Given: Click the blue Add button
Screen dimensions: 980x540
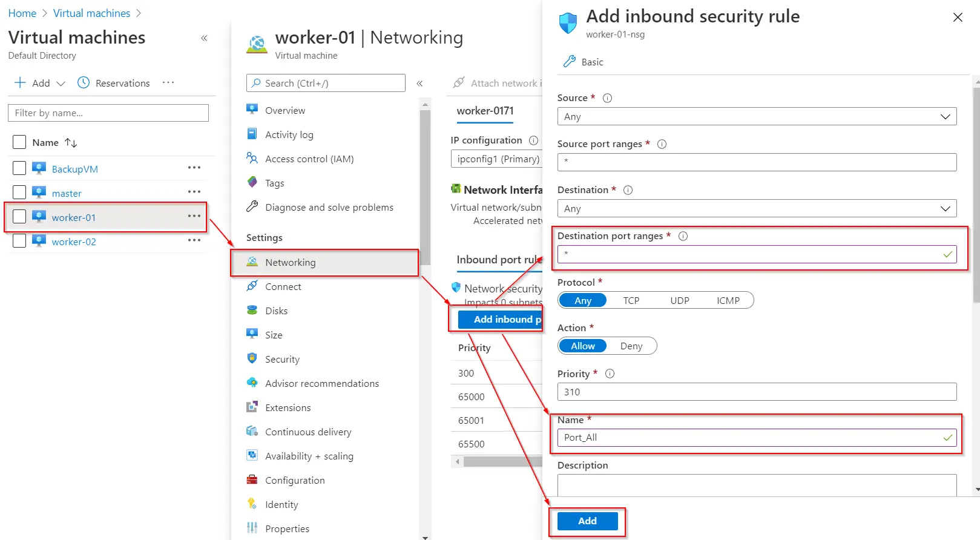Looking at the screenshot, I should tap(587, 521).
